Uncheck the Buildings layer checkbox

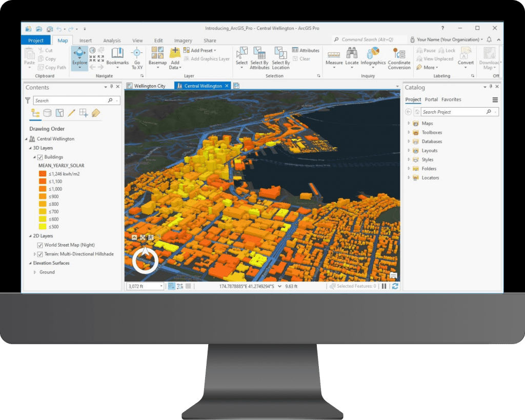point(40,157)
